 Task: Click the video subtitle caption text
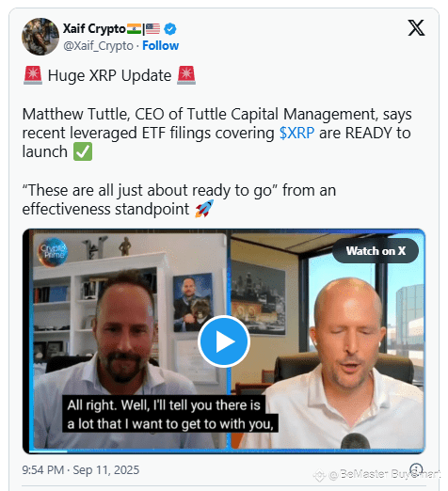pos(170,414)
